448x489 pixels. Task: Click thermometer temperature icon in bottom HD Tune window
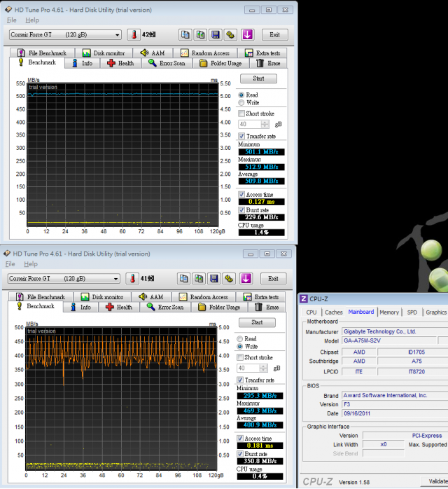tap(132, 279)
